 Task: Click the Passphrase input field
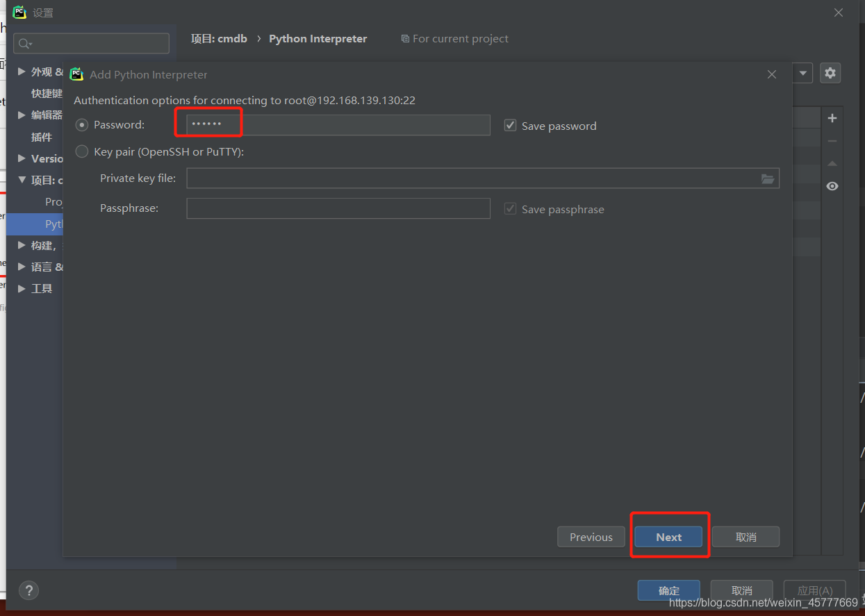click(338, 208)
